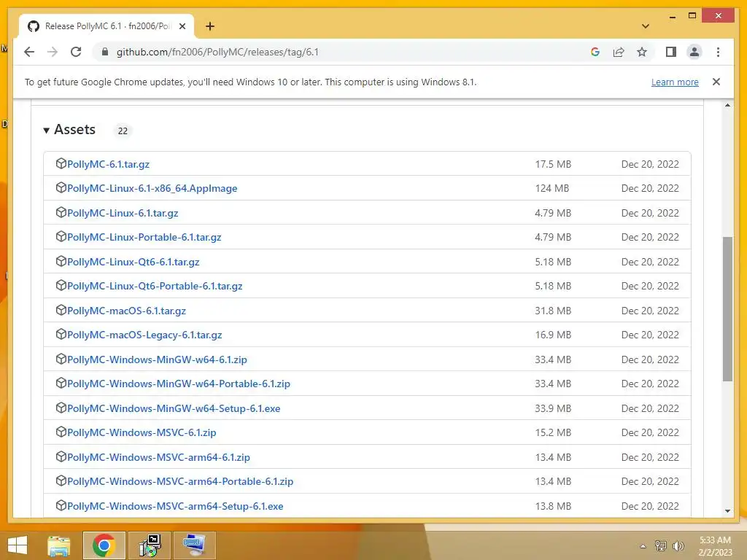The width and height of the screenshot is (747, 560).
Task: Close the Release PollyMC 6.1 tab
Action: tap(182, 26)
